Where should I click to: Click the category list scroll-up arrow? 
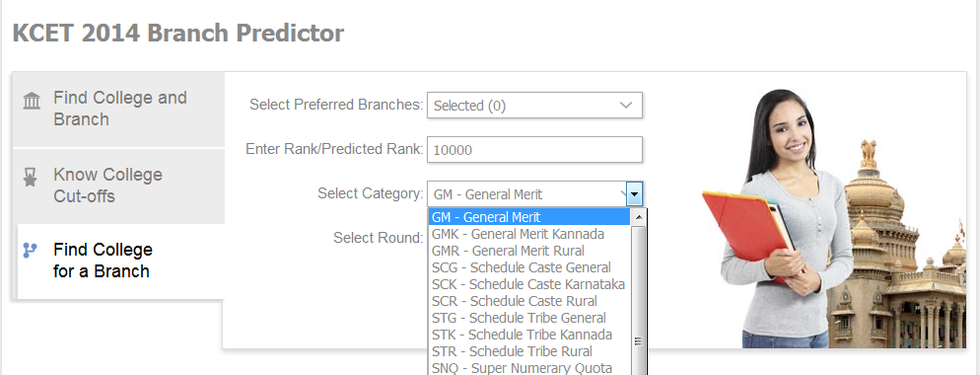[638, 217]
